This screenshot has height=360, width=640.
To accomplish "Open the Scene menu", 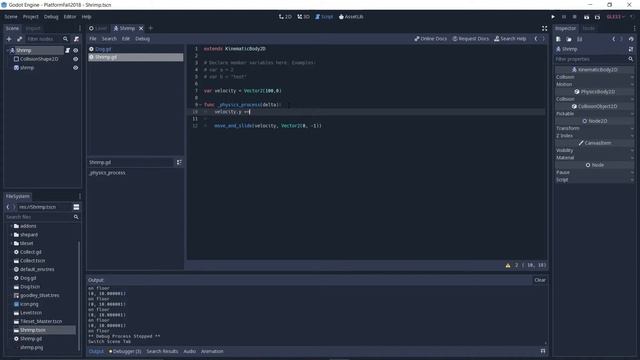I will click(11, 17).
